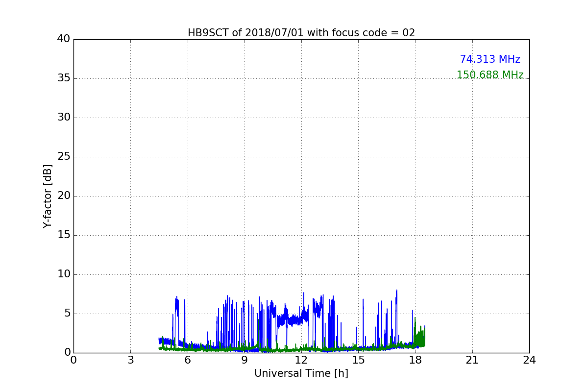Click the x-axis tick label '15'
Viewport: 588px width, 392px height.
(x=358, y=360)
